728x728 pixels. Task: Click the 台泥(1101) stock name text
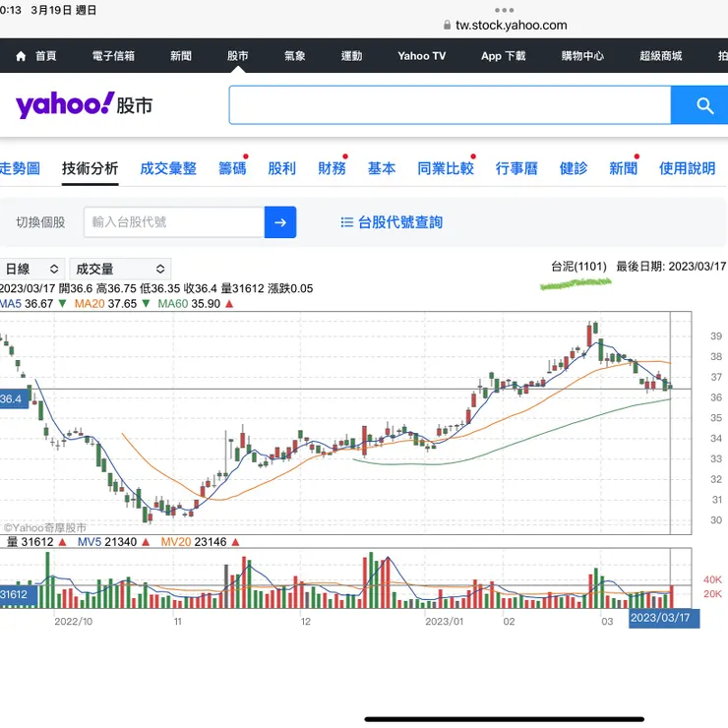pyautogui.click(x=578, y=267)
